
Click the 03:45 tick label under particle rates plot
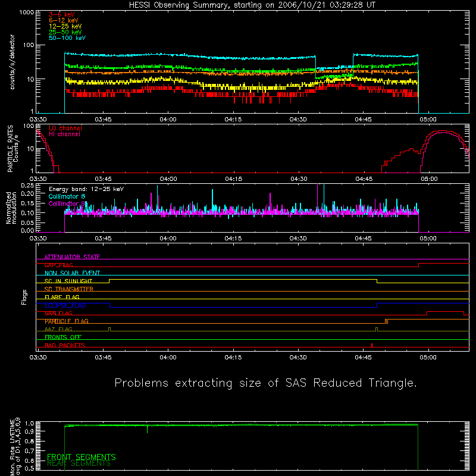(103, 179)
